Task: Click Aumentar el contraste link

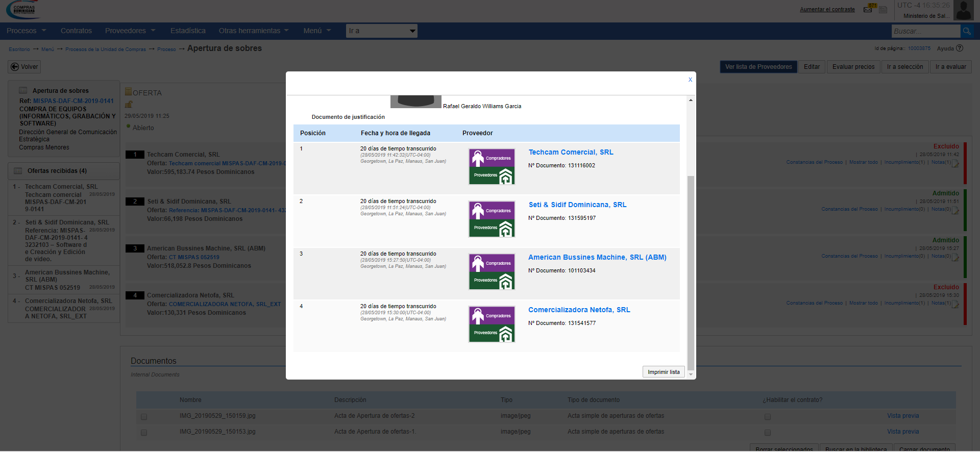Action: tap(827, 9)
